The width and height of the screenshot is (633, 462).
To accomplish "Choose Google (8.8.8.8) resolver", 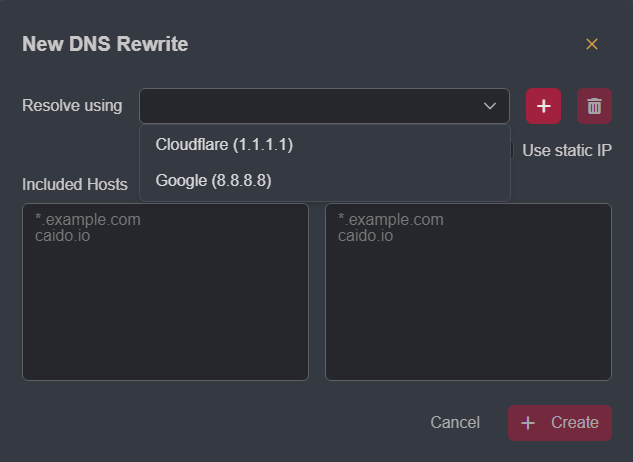I will coord(325,181).
